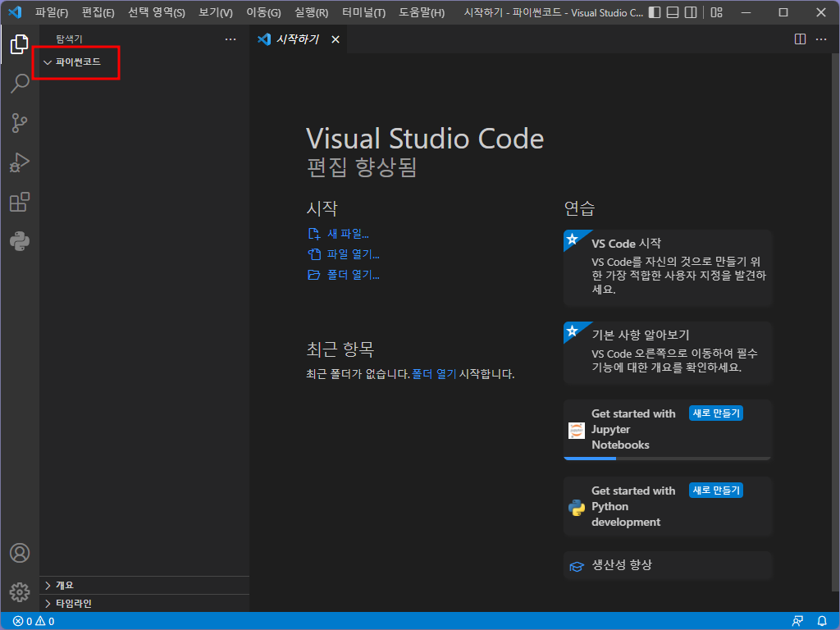This screenshot has width=840, height=630.
Task: Open editor More Actions ellipsis
Action: 820,39
